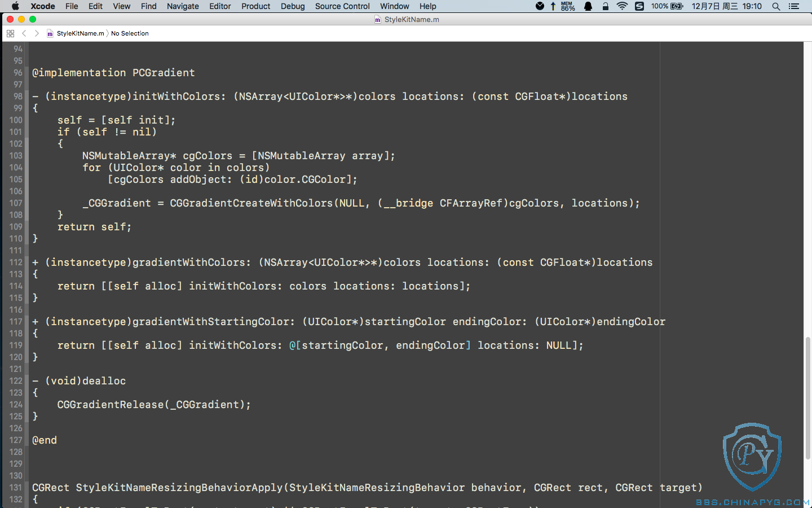Open the Xcode application menu
Viewport: 812px width, 508px height.
click(43, 6)
